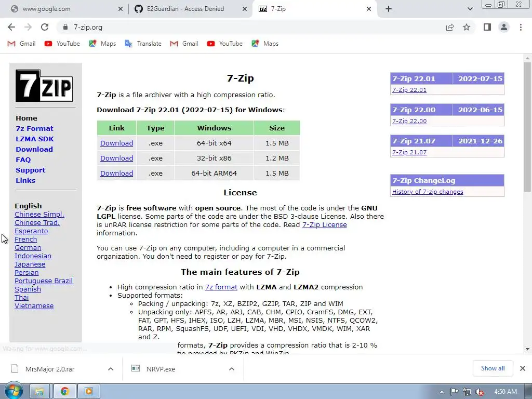Image resolution: width=532 pixels, height=399 pixels.
Task: Switch language to German
Action: (28, 248)
